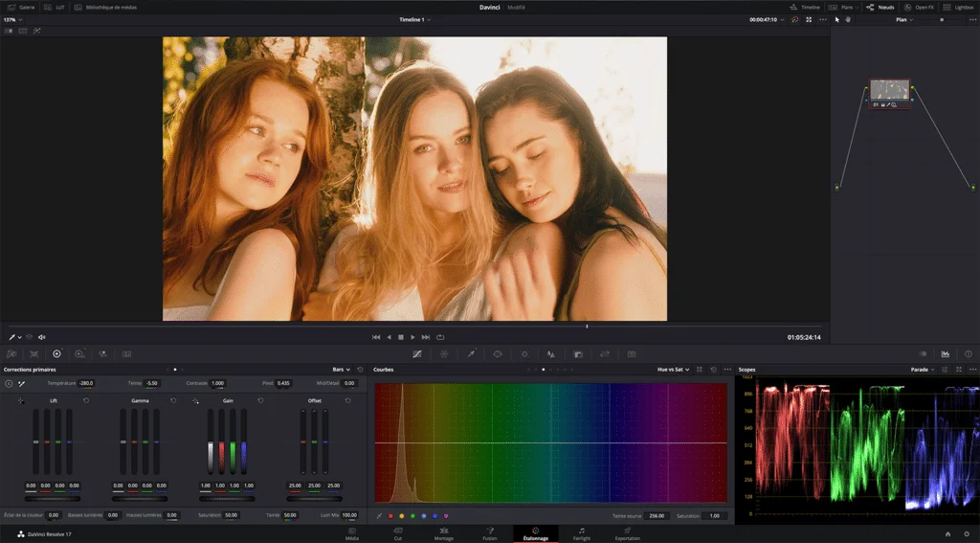
Task: Open the Qualifier eyedropper palette icon
Action: point(471,354)
